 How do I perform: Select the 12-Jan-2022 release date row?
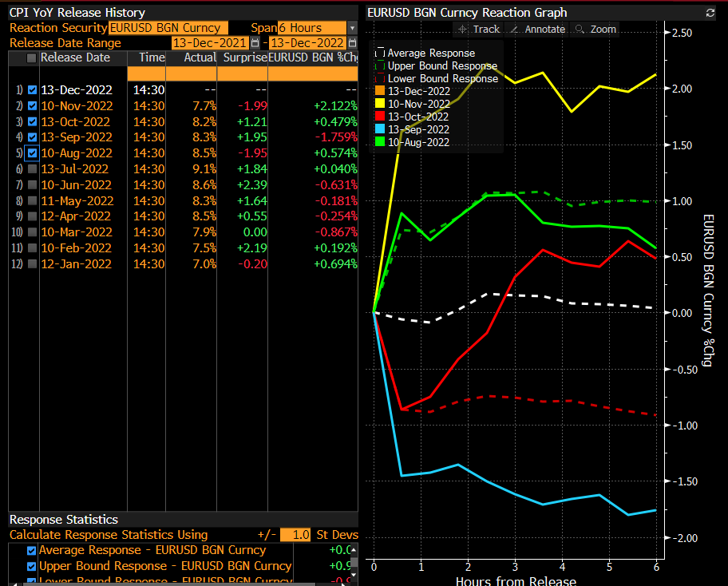tap(77, 263)
